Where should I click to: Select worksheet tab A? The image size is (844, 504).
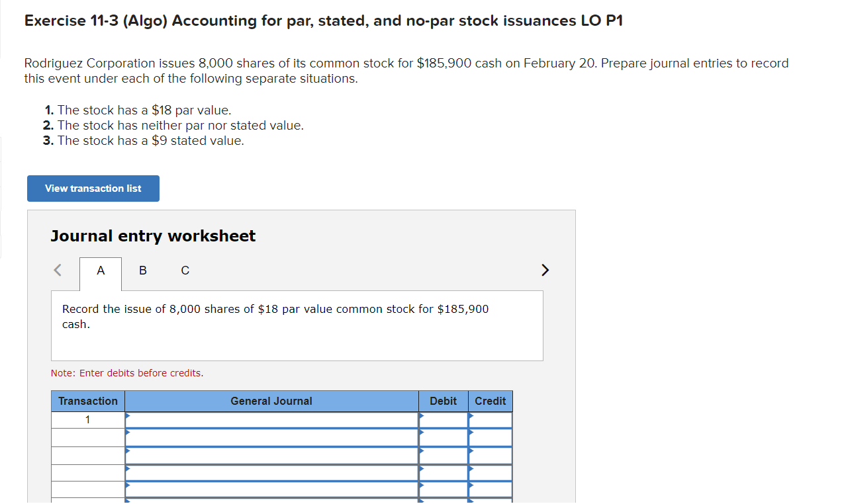[101, 271]
